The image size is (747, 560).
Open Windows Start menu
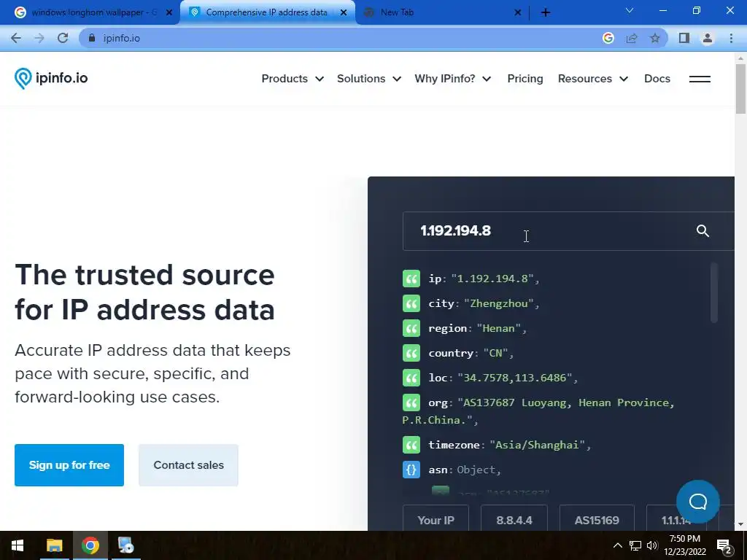pos(18,545)
